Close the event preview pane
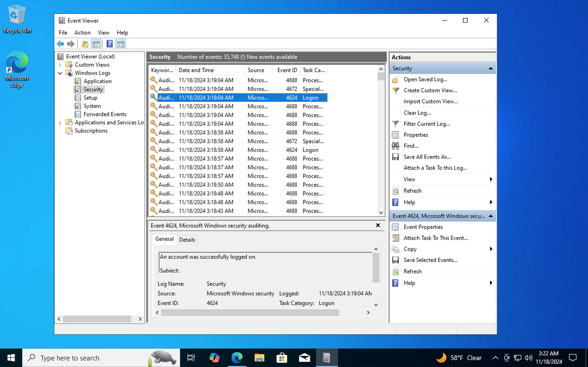 378,225
